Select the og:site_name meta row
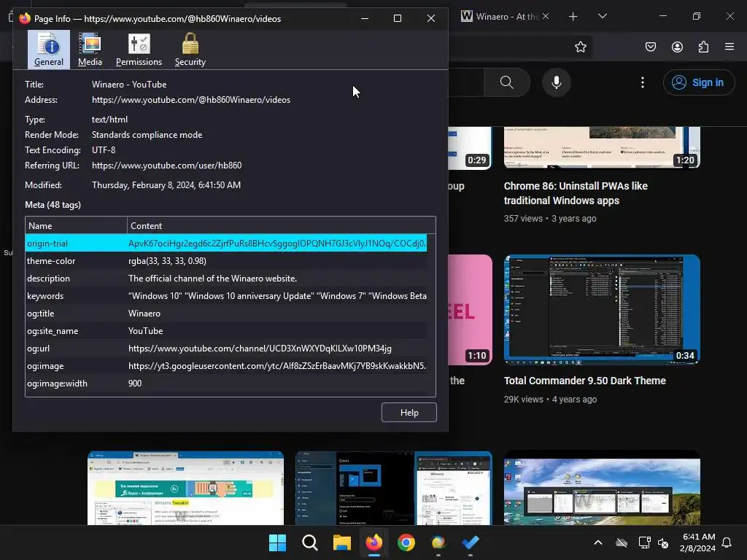Image resolution: width=747 pixels, height=560 pixels. click(226, 331)
